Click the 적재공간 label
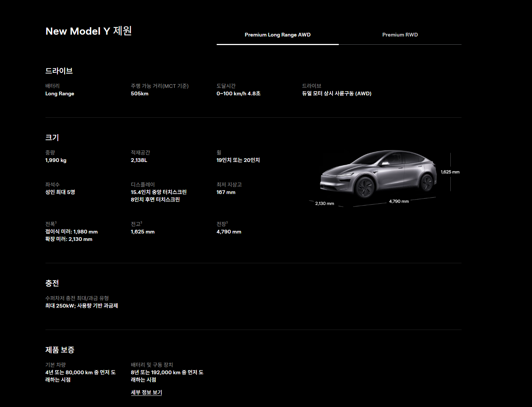The image size is (532, 407). click(x=141, y=153)
